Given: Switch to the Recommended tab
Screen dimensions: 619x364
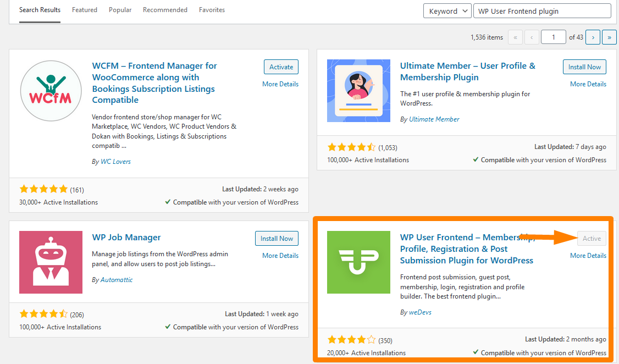Looking at the screenshot, I should 165,10.
